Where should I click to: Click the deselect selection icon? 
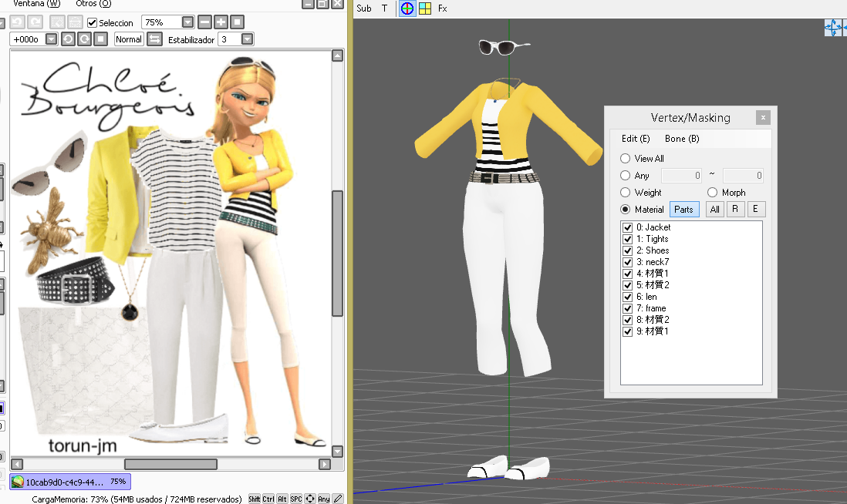click(57, 22)
